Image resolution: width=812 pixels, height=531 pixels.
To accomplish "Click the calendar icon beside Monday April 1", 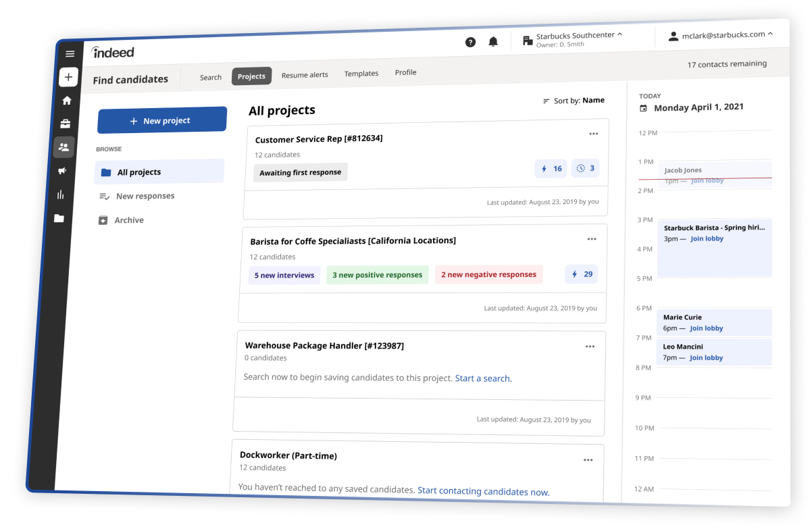I will tap(643, 108).
